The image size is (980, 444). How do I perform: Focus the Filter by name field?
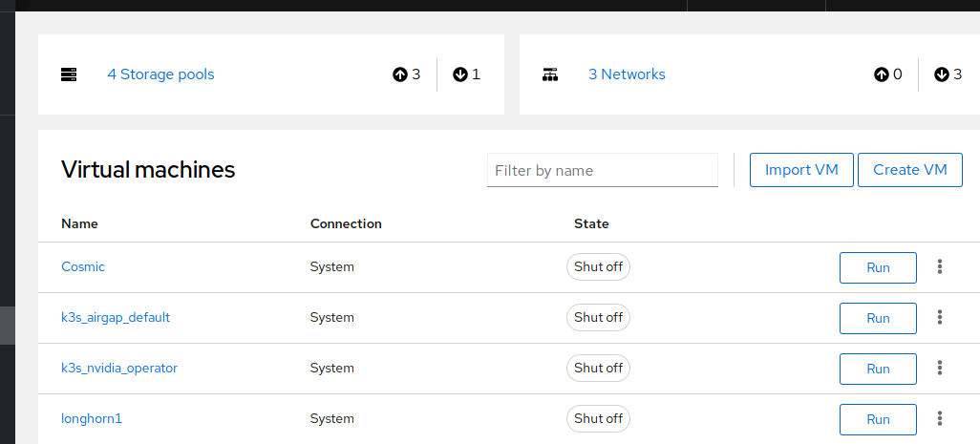(602, 171)
